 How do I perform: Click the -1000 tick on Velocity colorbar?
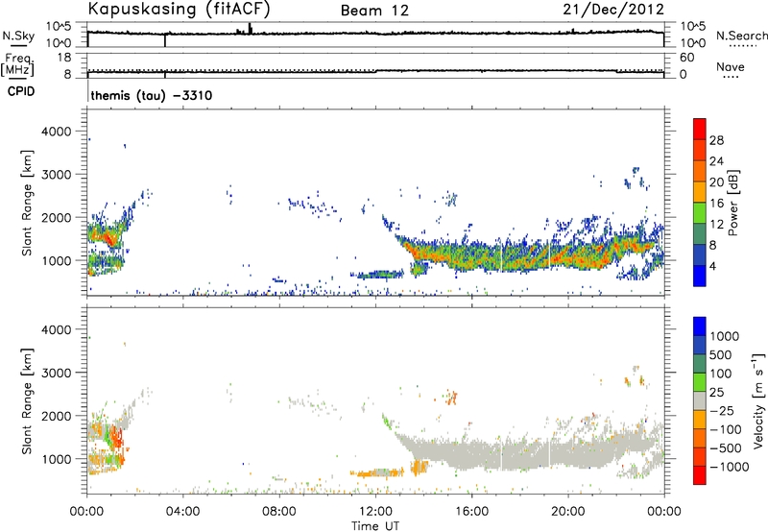tap(729, 467)
